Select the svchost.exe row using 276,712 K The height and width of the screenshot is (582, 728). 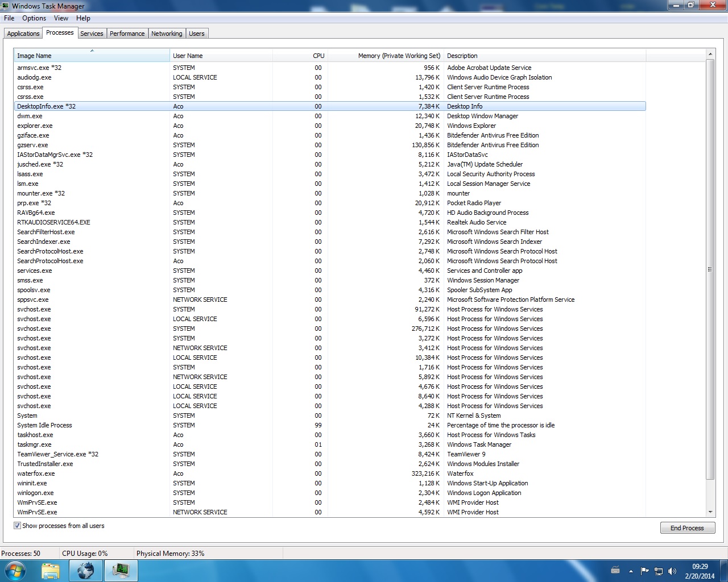point(330,329)
